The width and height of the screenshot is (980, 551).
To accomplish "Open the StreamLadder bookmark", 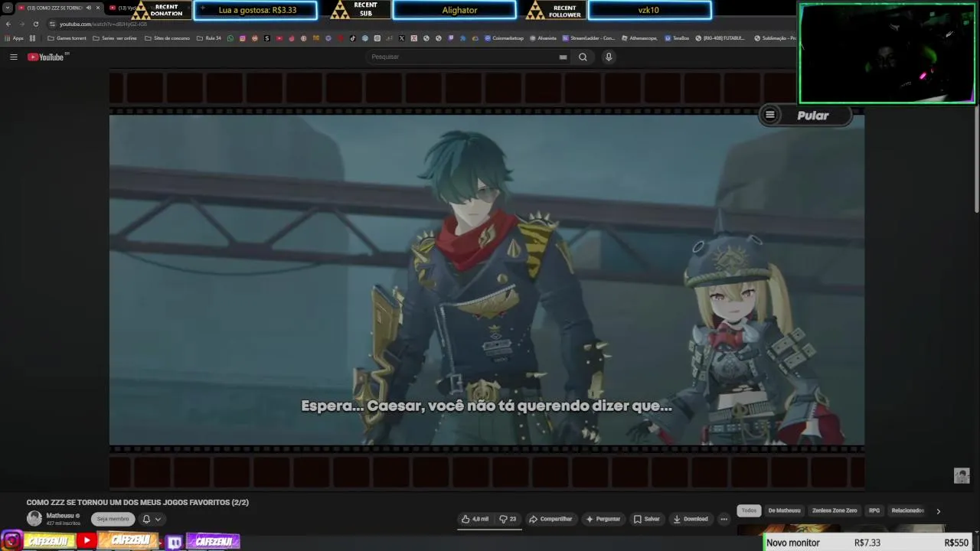I will pyautogui.click(x=589, y=37).
